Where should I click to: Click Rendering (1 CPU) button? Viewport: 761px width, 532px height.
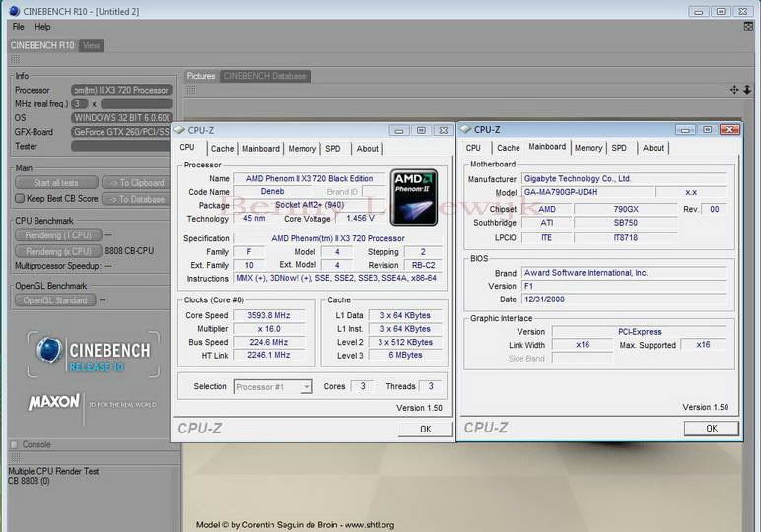click(x=58, y=235)
